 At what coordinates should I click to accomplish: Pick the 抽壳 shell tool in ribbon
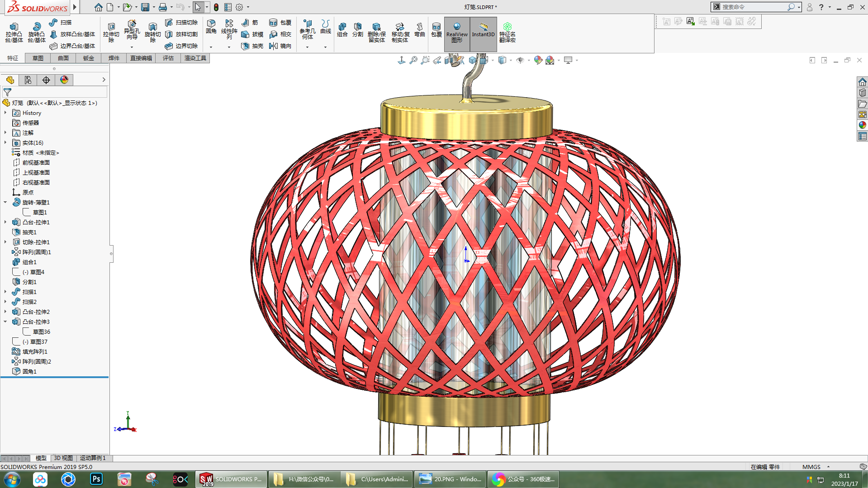pyautogui.click(x=252, y=46)
